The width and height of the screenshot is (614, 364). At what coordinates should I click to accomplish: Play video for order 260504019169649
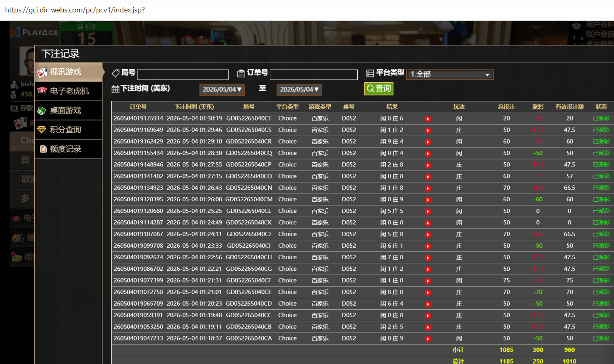click(x=428, y=130)
